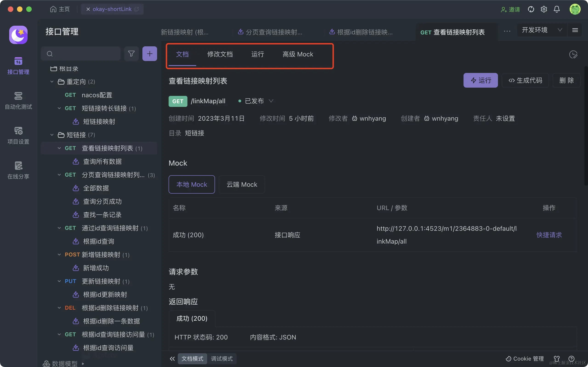
Task: Switch to 调试模式 at the bottom
Action: [222, 359]
